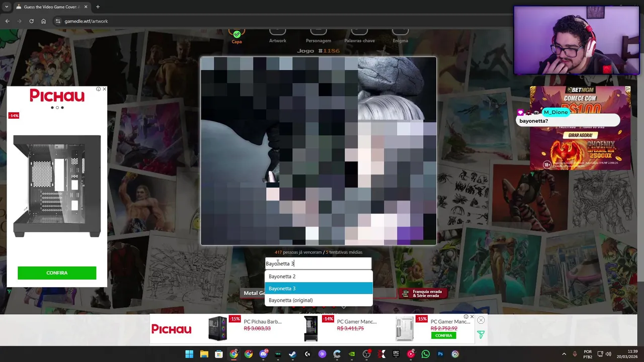The height and width of the screenshot is (362, 644).
Task: Open a new browser tab
Action: click(98, 7)
